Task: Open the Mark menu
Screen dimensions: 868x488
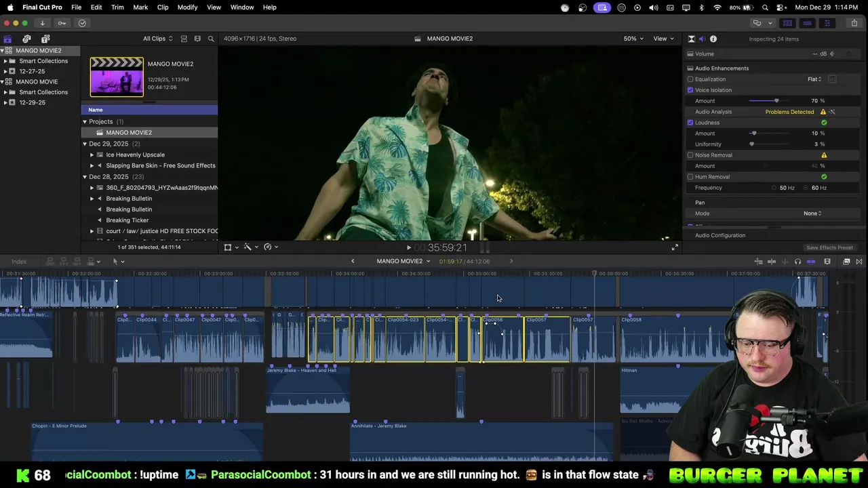Action: point(140,7)
